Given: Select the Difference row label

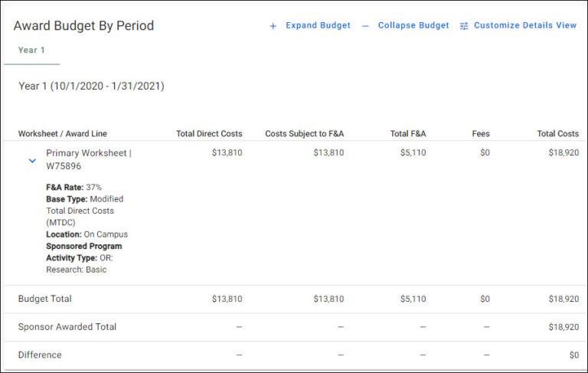Looking at the screenshot, I should (40, 355).
